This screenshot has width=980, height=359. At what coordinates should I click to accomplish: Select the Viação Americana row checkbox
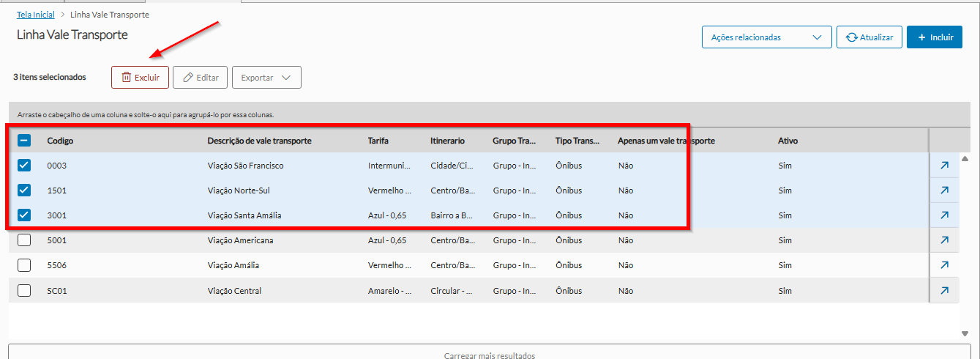click(x=24, y=240)
